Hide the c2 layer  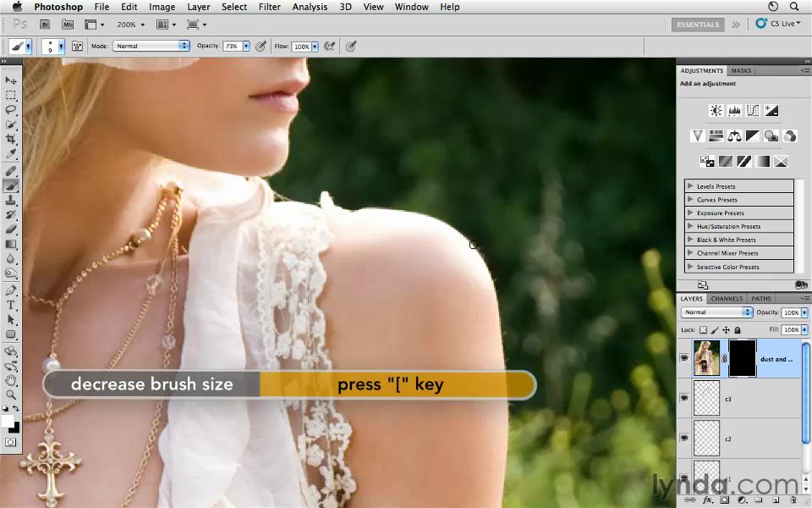684,438
